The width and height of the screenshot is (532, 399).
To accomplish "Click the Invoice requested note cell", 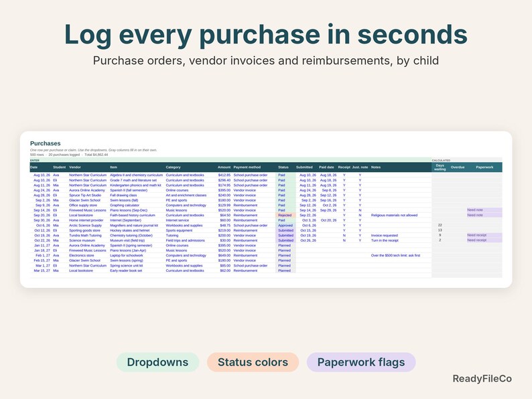I will pos(385,235).
